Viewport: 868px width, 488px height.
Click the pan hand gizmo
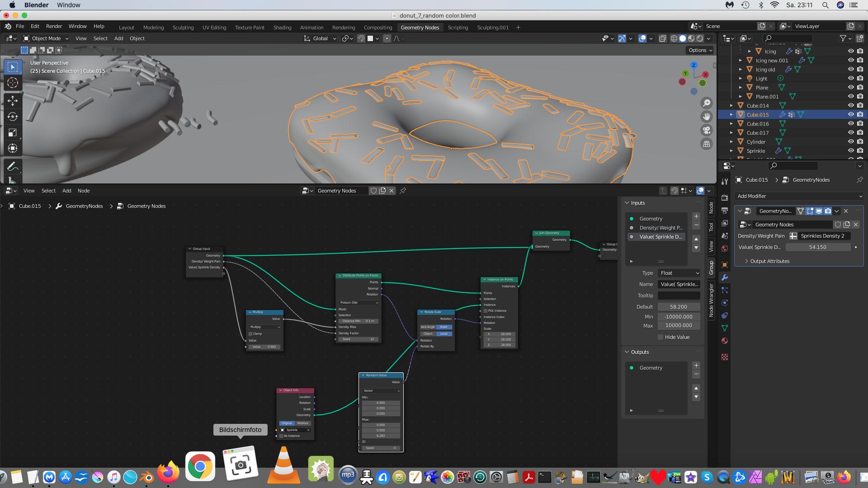click(x=707, y=117)
